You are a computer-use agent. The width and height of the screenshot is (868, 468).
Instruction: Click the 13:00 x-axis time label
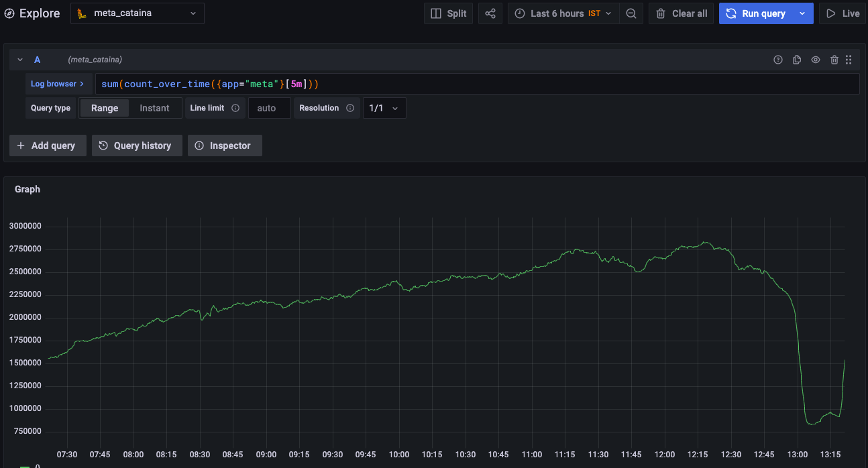[x=798, y=454]
